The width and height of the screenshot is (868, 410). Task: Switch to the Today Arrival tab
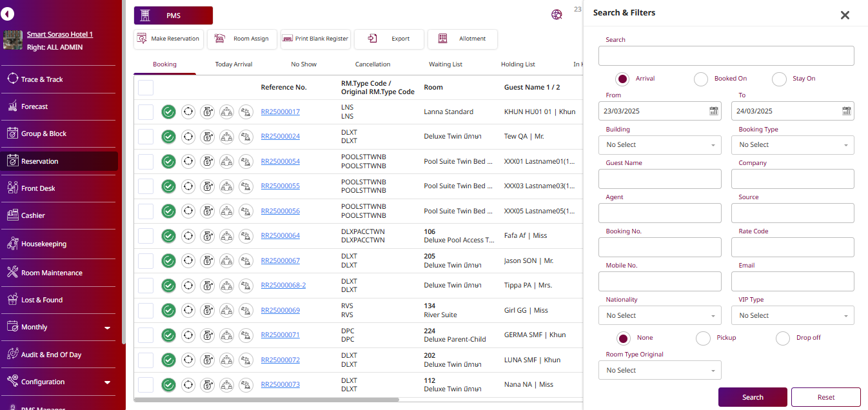(x=233, y=64)
